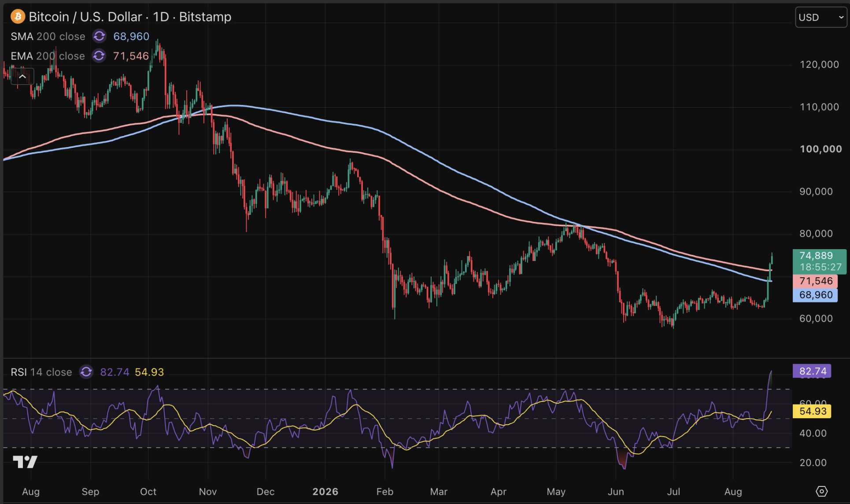The height and width of the screenshot is (504, 850).
Task: Click the blue 68,960 label on the price axis
Action: (815, 295)
